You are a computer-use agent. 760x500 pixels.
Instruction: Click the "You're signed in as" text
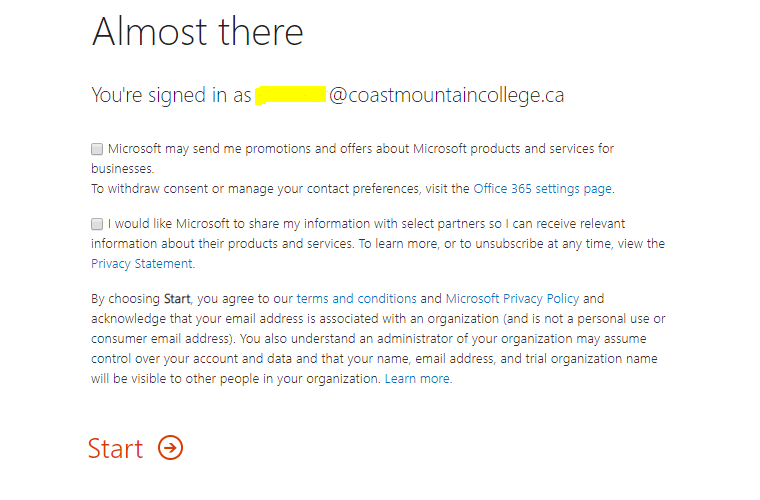171,95
